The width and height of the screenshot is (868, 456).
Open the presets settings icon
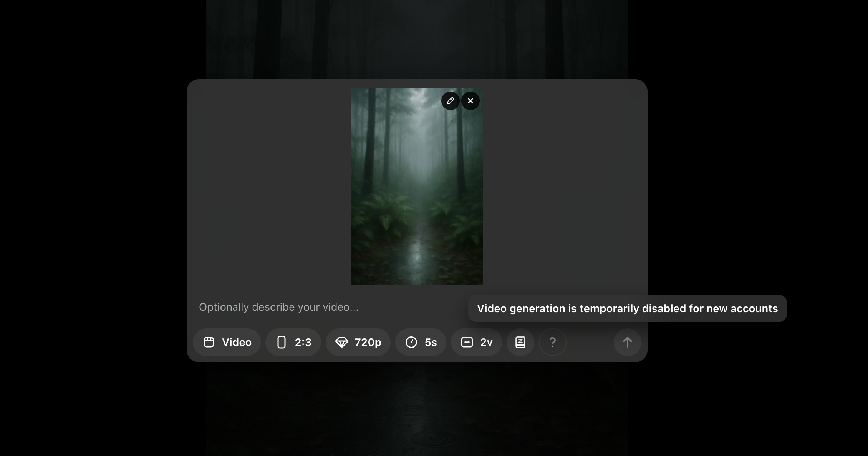coord(520,342)
